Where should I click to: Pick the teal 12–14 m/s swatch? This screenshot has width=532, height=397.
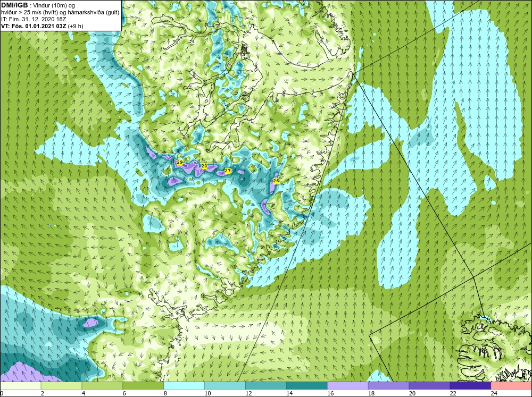(266, 386)
